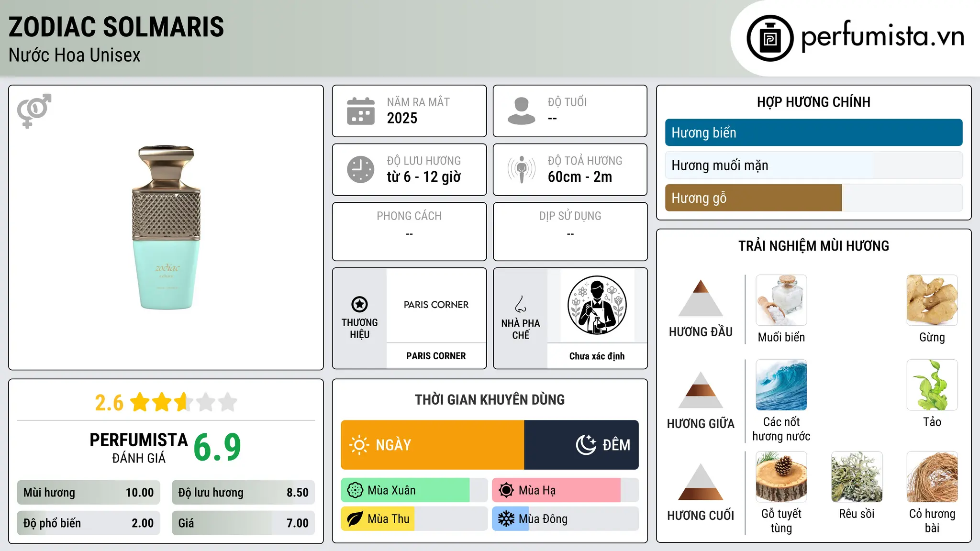Click the leaf icon for Mùa Thu
The width and height of the screenshot is (980, 551).
coord(355,519)
